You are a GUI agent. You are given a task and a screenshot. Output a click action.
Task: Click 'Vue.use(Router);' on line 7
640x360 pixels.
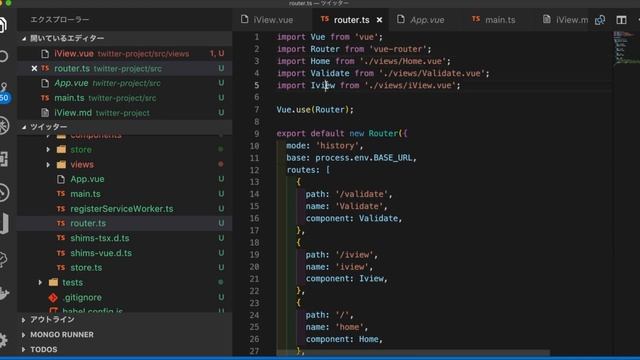[x=315, y=109]
